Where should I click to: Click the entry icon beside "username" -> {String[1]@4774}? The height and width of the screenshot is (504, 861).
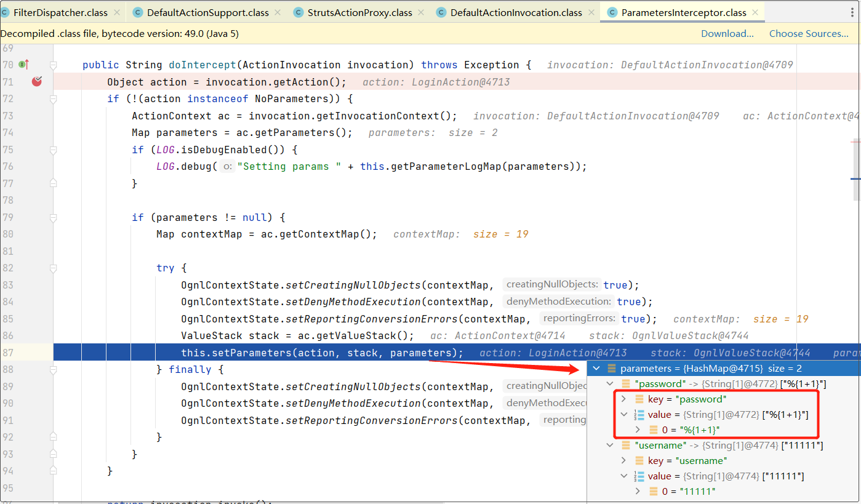point(625,445)
